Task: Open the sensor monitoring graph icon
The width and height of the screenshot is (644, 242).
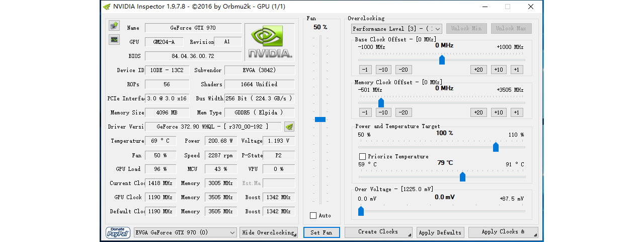Action: (114, 39)
